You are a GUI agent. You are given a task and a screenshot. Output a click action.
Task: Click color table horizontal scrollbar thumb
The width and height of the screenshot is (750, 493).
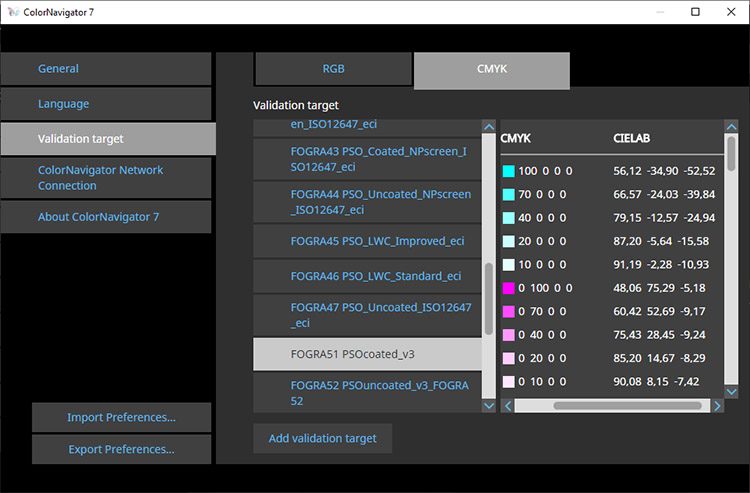628,406
